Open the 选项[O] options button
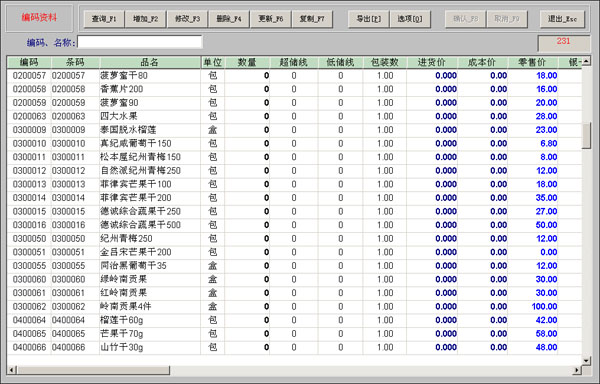This screenshot has width=600, height=384. pos(410,19)
